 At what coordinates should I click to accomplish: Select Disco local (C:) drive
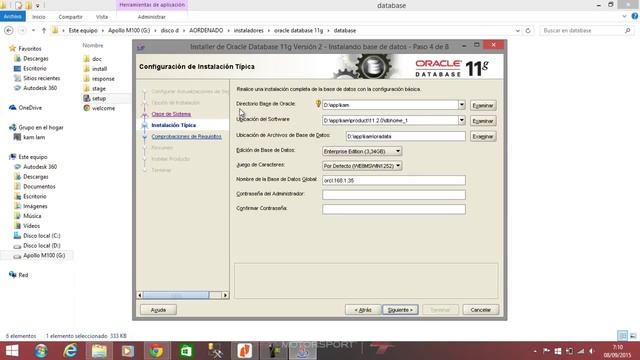click(42, 236)
